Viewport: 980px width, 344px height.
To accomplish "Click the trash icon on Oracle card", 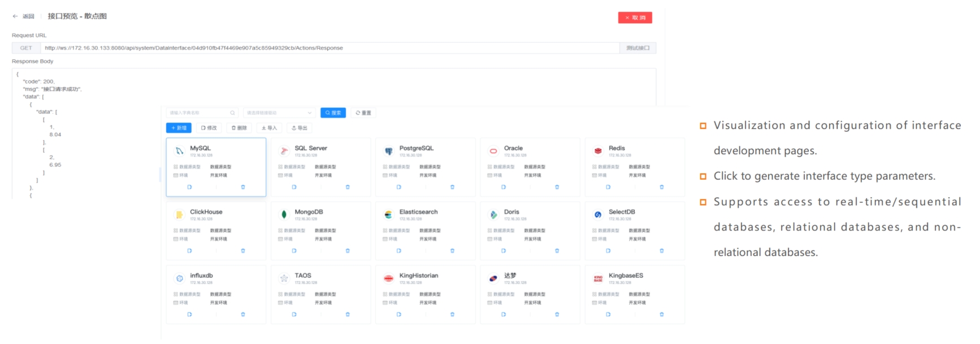I will click(557, 187).
